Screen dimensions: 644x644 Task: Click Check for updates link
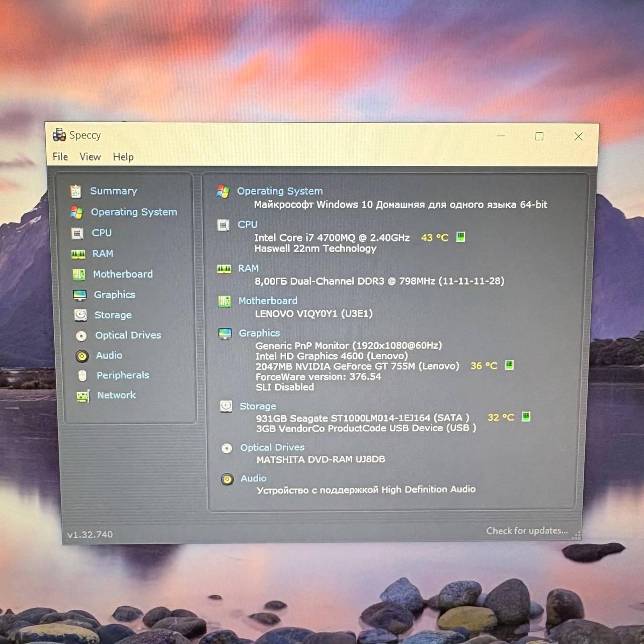click(x=527, y=531)
